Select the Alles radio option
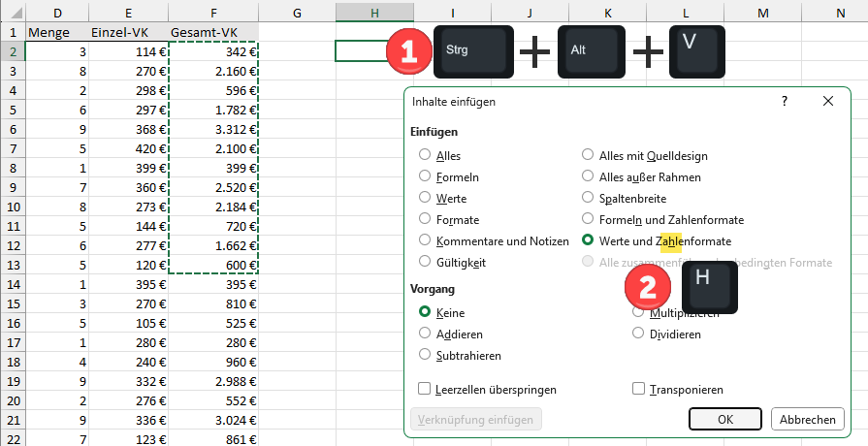 click(x=425, y=155)
